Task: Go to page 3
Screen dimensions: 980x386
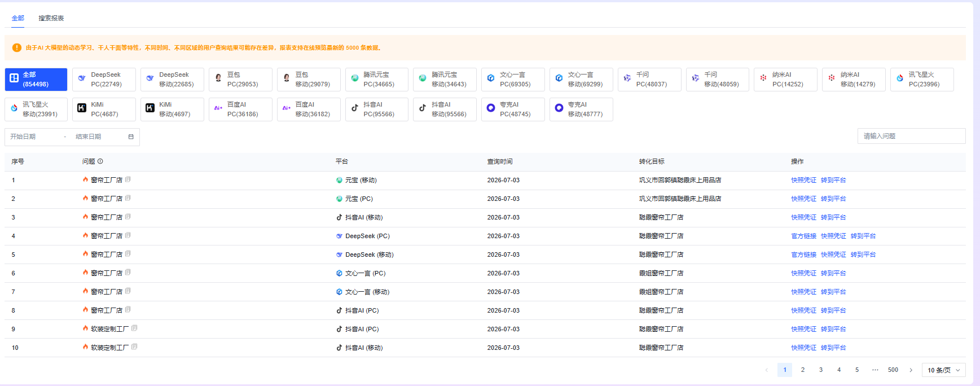Action: pyautogui.click(x=821, y=370)
